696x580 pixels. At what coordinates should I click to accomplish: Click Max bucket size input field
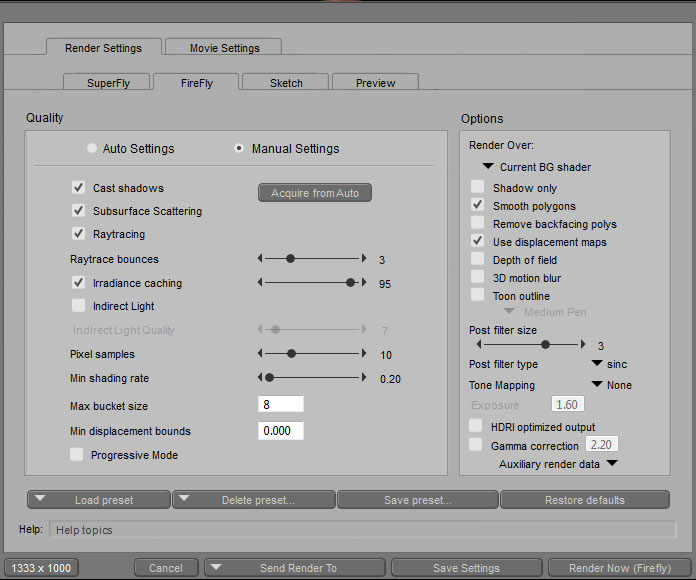pos(281,404)
